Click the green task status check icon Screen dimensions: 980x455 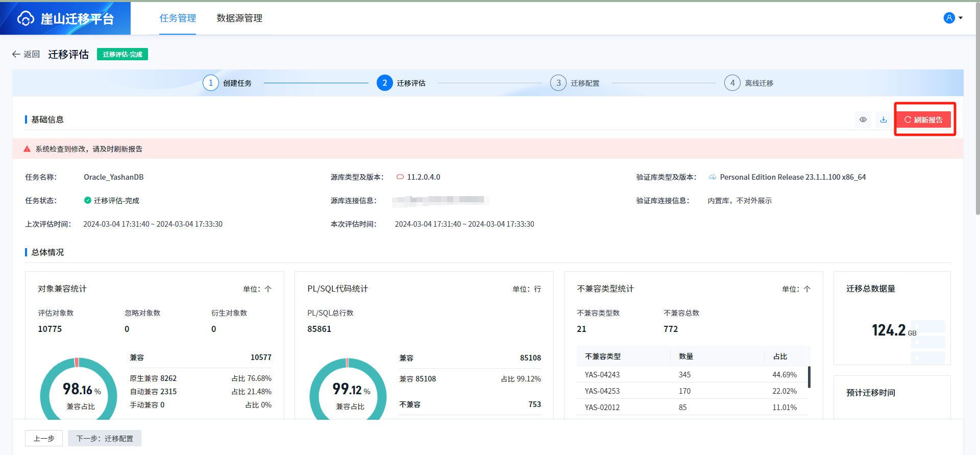pyautogui.click(x=88, y=201)
